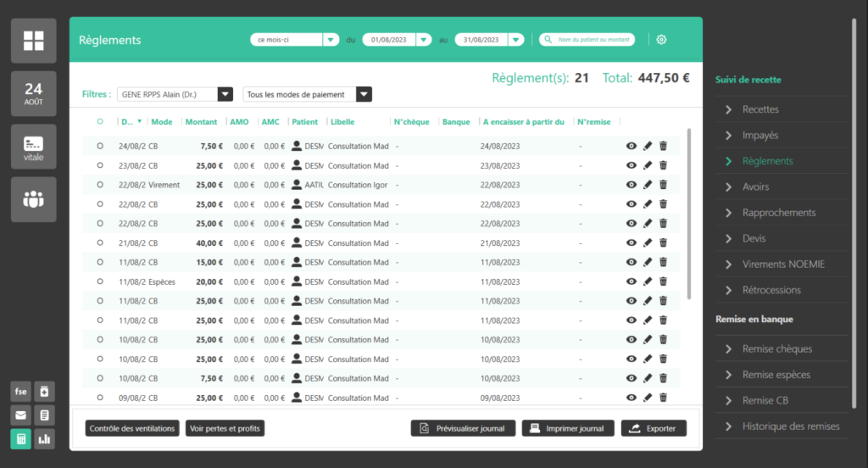The width and height of the screenshot is (868, 468).
Task: Click the settings gear in header
Action: [661, 40]
